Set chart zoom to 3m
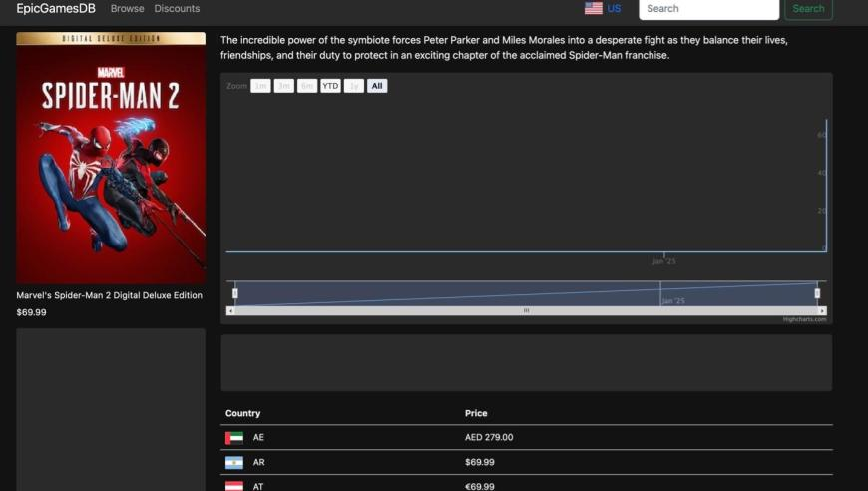The width and height of the screenshot is (868, 491). click(284, 86)
